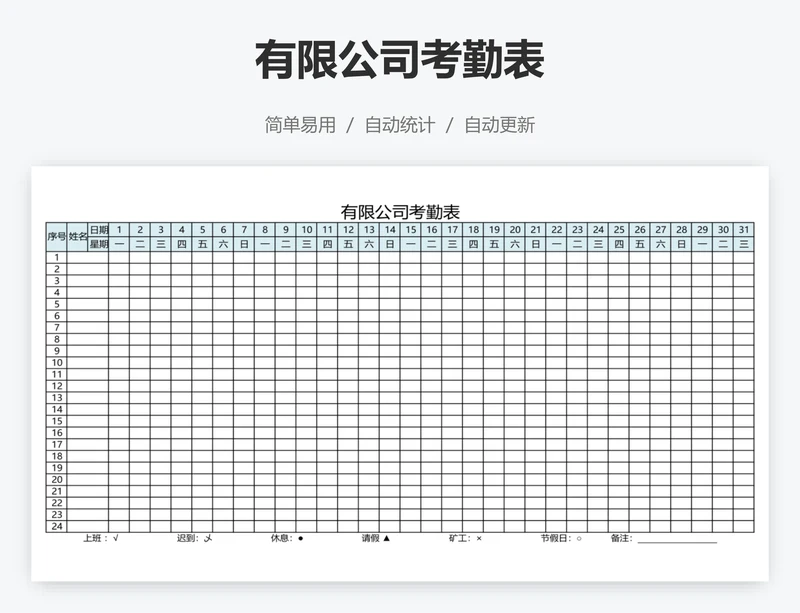Select row number 13 in 序号 column
The image size is (800, 613).
57,398
